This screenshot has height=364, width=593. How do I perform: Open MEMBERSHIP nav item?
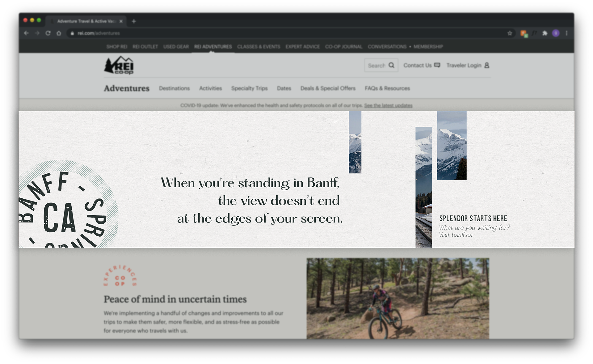pos(428,47)
